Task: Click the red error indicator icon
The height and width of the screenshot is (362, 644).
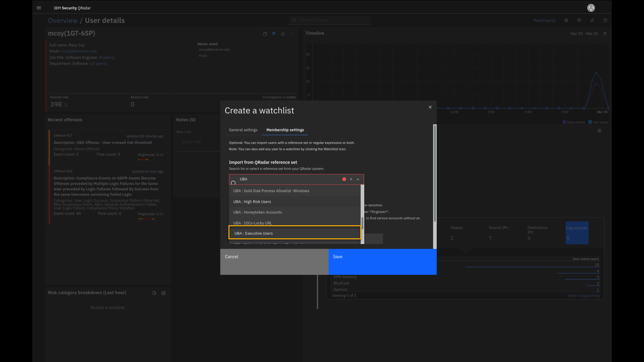Action: tap(344, 179)
